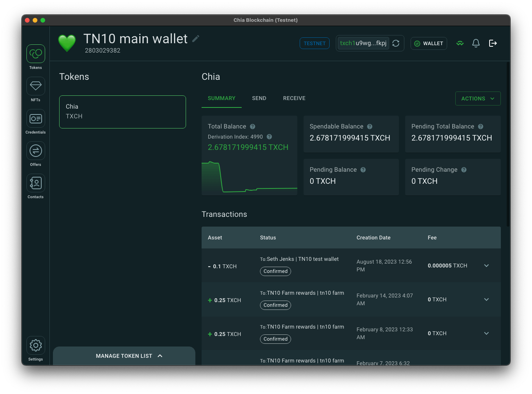Open the ACTIONS dropdown
Screen dimensions: 532x394
478,98
